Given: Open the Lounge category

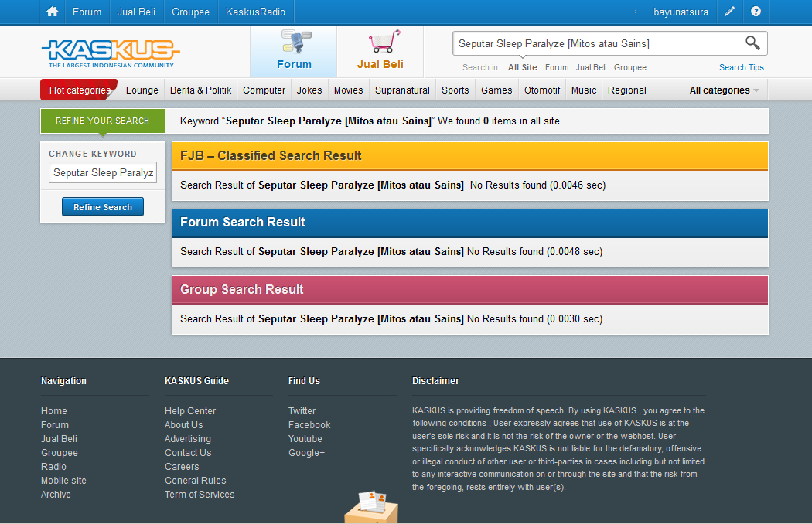Looking at the screenshot, I should click(x=142, y=90).
